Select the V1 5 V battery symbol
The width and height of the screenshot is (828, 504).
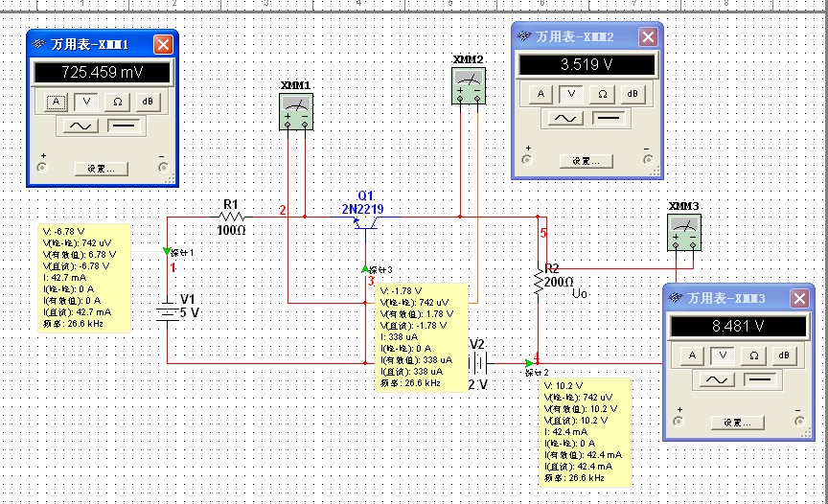(169, 311)
